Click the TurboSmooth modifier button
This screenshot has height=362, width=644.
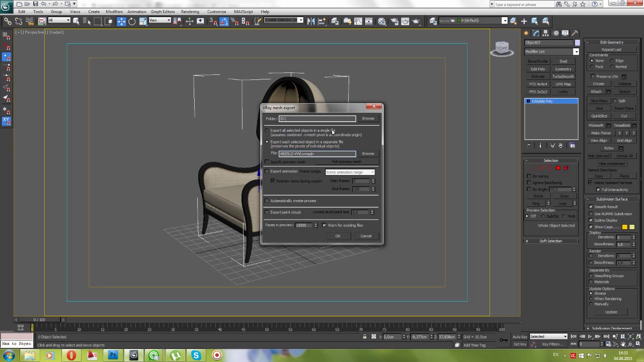click(563, 76)
